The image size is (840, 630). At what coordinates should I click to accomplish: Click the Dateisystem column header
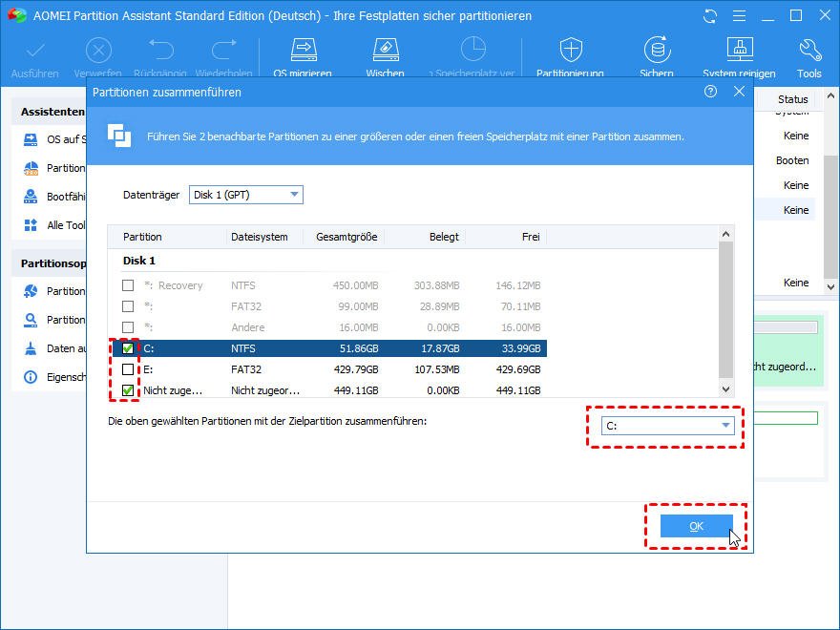[260, 237]
